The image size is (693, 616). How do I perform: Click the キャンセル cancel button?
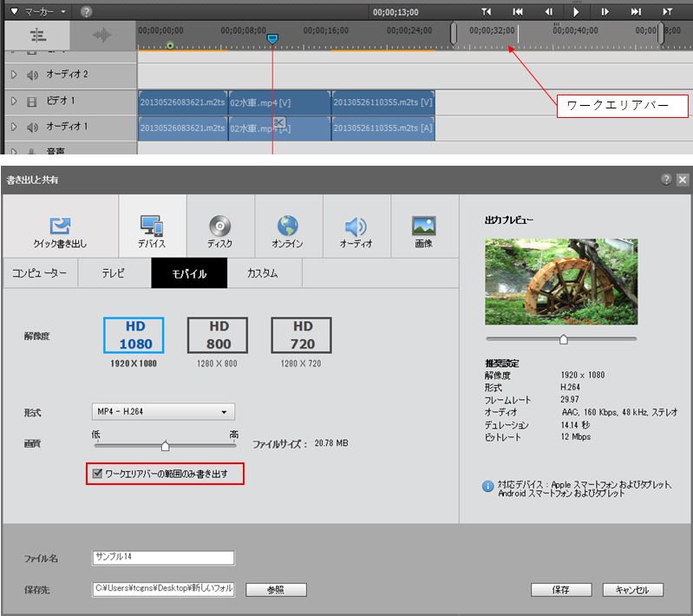pos(632,589)
